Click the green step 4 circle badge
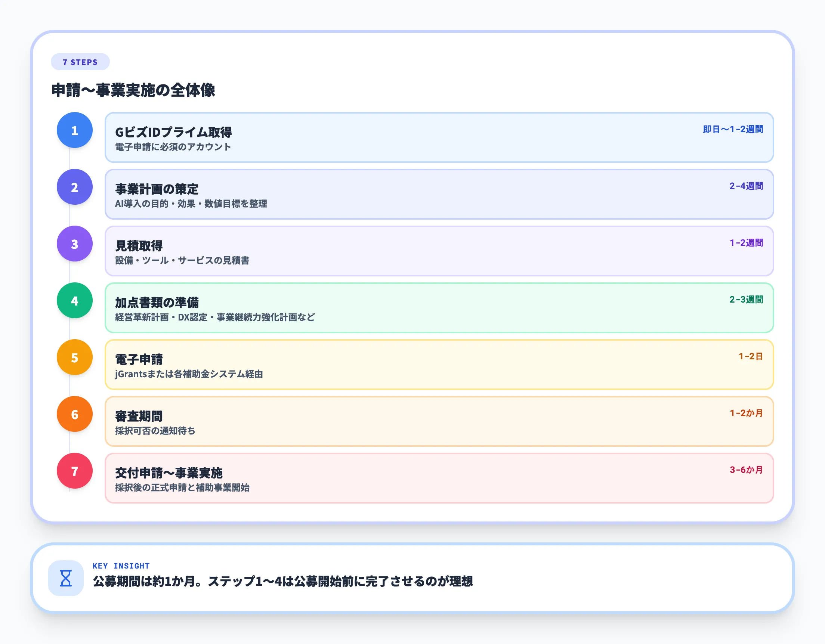Viewport: 825px width, 644px height. click(74, 301)
